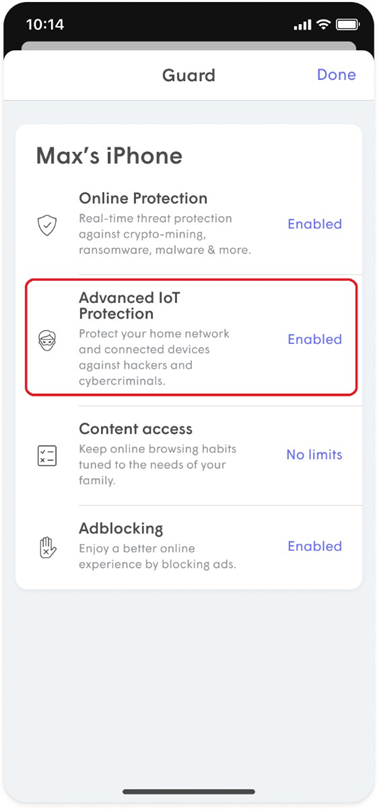Viewport: 379px width, 810px height.
Task: Open Content access No limits options
Action: coord(314,455)
